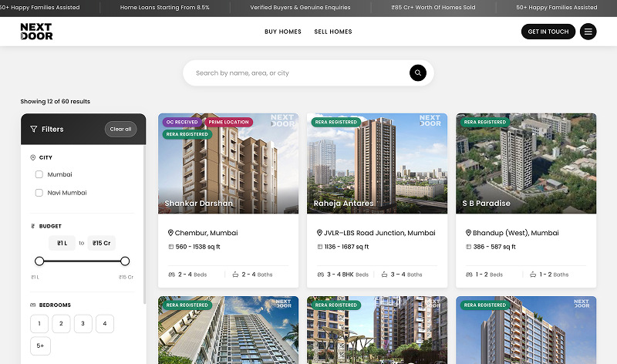Click the filter funnel icon

(x=33, y=129)
